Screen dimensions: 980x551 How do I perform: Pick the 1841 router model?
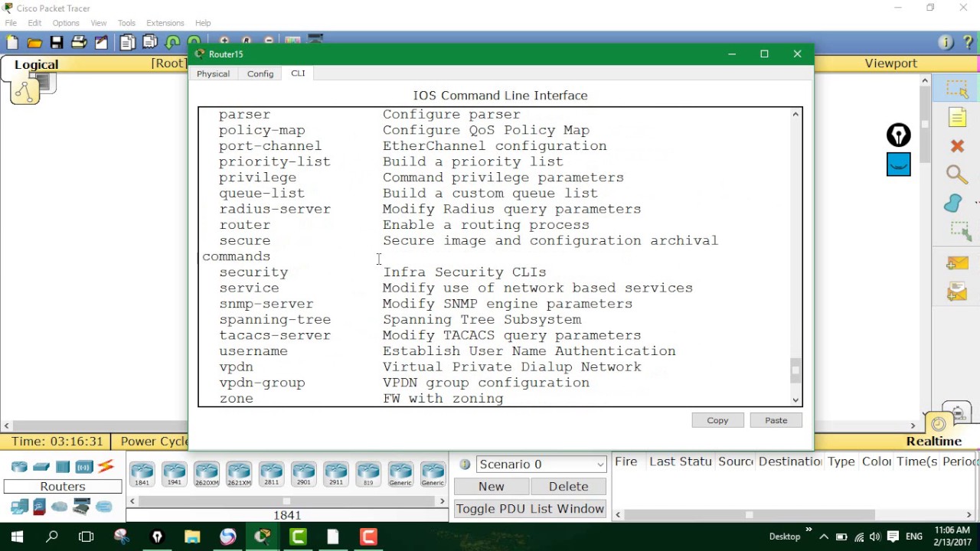[x=142, y=474]
